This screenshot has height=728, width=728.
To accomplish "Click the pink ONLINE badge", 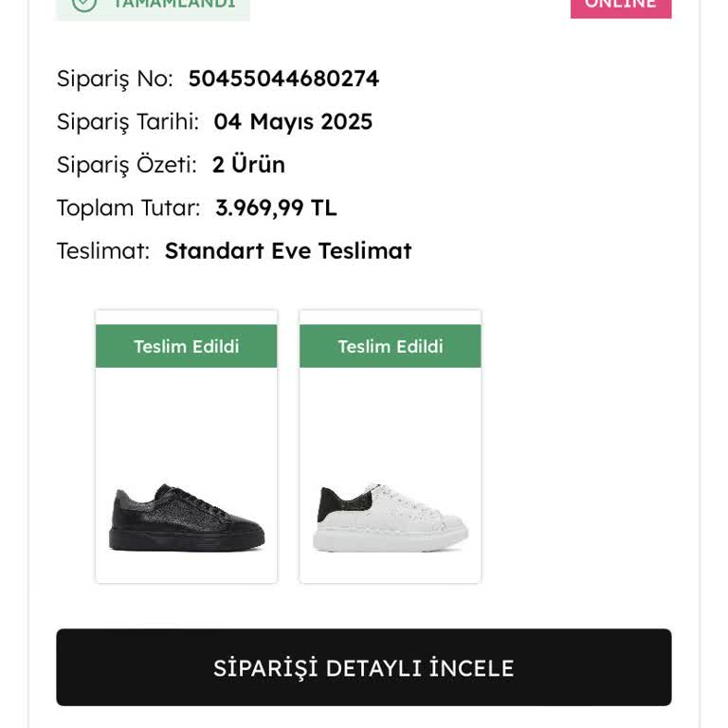I will (621, 5).
